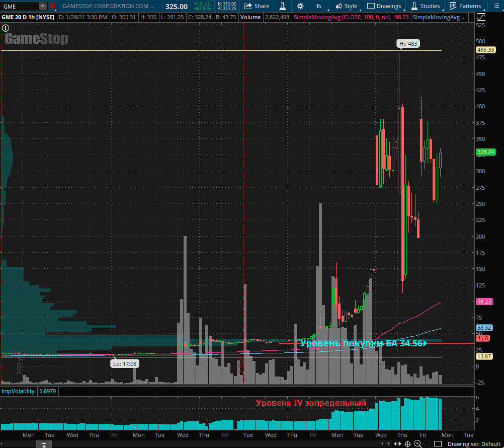Click the red alert flag beside the symbol box
This screenshot has width=504, height=448.
click(x=52, y=6)
